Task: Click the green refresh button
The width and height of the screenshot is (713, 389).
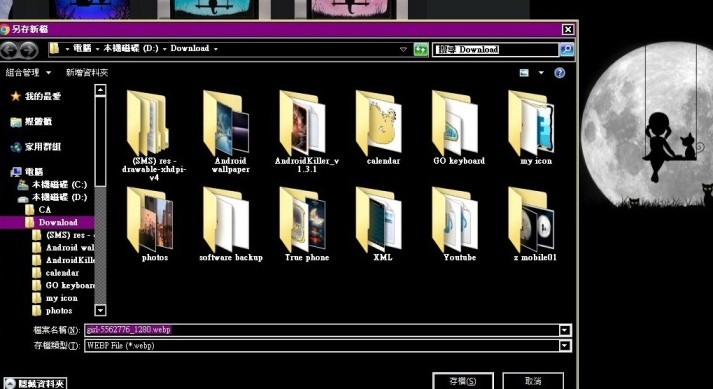Action: click(x=421, y=49)
